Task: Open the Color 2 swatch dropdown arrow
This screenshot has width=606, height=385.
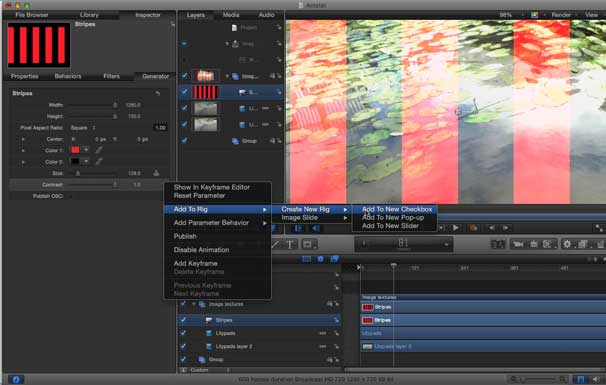Action: tap(86, 162)
